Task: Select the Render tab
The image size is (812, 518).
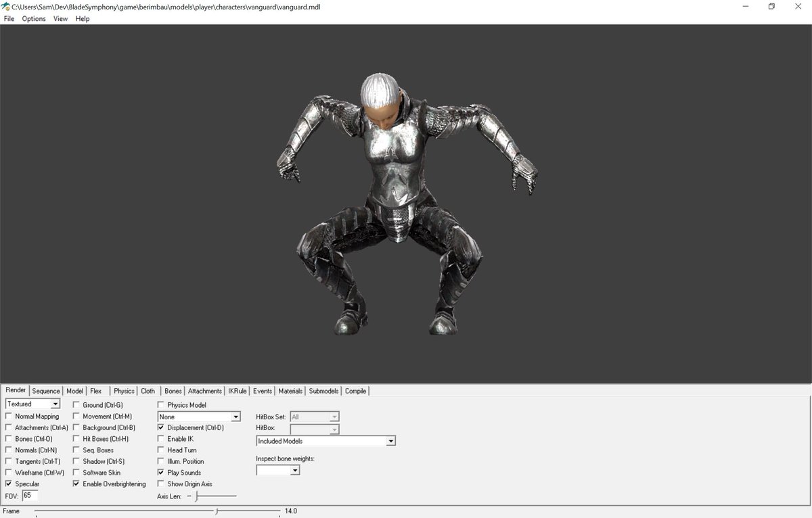Action: click(x=16, y=390)
